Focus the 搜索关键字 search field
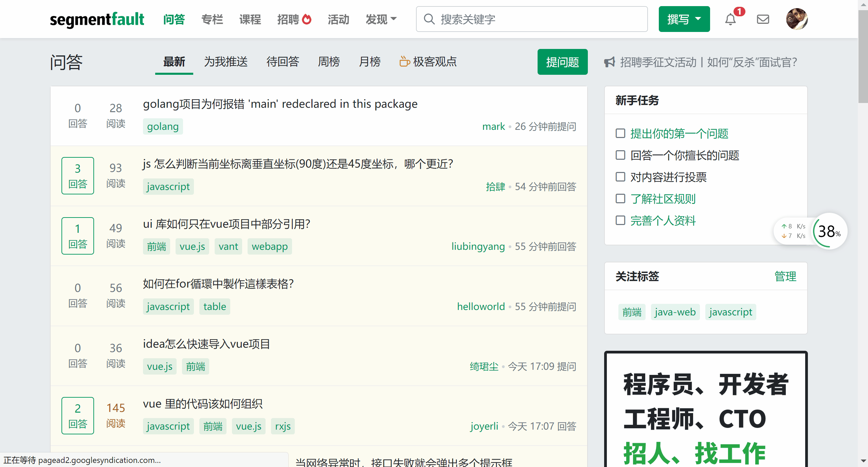Image resolution: width=868 pixels, height=467 pixels. [532, 19]
